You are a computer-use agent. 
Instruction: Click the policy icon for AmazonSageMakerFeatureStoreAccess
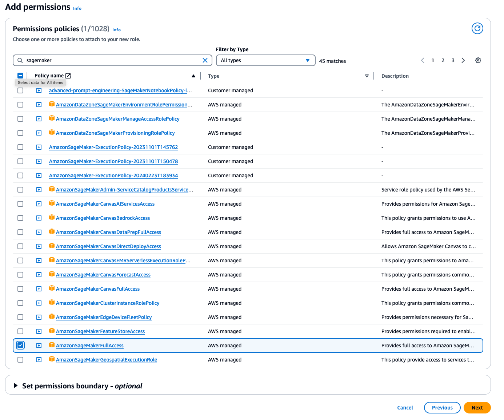coord(52,331)
